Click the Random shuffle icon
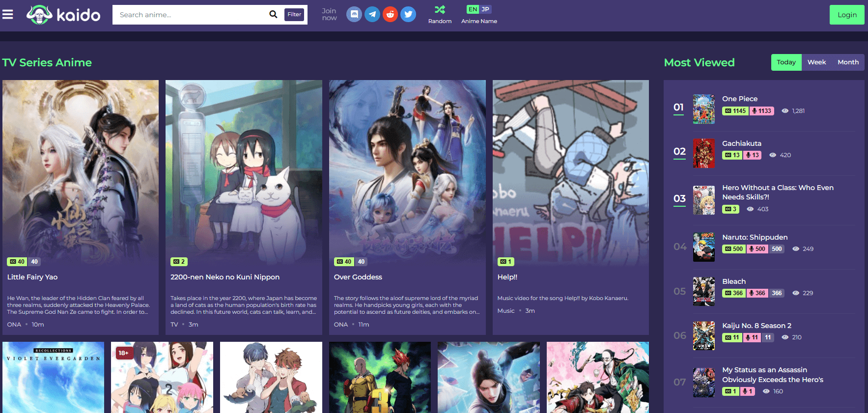The width and height of the screenshot is (868, 413). point(440,9)
